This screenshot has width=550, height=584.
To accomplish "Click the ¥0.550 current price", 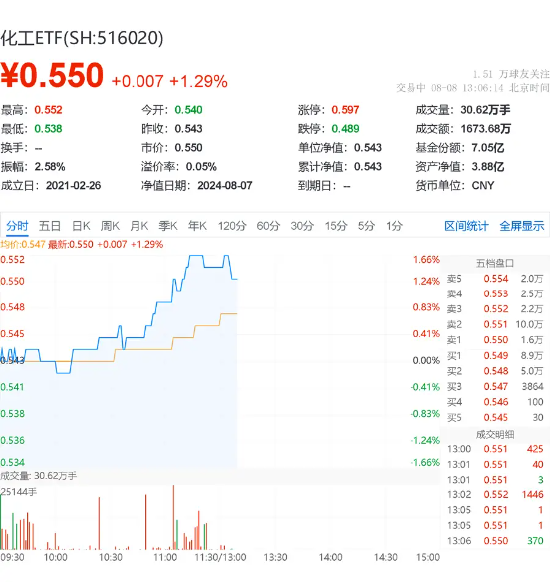I will (52, 76).
